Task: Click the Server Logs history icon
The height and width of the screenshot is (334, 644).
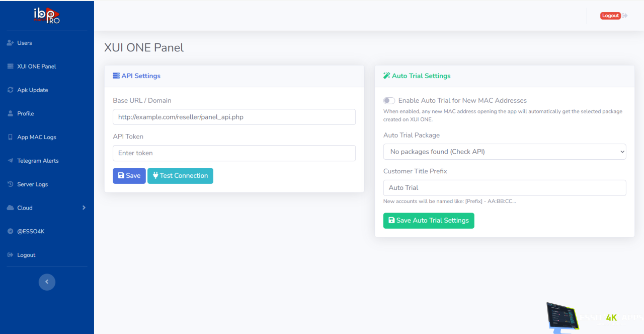Action: (x=10, y=184)
